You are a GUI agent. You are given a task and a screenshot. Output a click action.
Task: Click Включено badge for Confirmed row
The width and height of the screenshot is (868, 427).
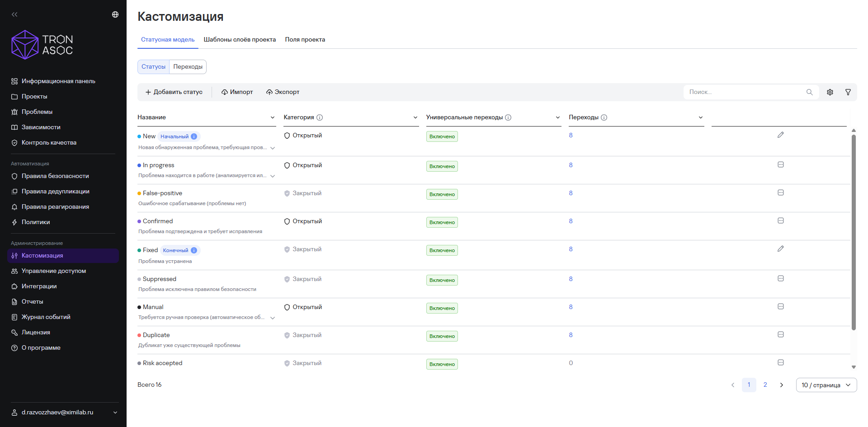pyautogui.click(x=442, y=222)
